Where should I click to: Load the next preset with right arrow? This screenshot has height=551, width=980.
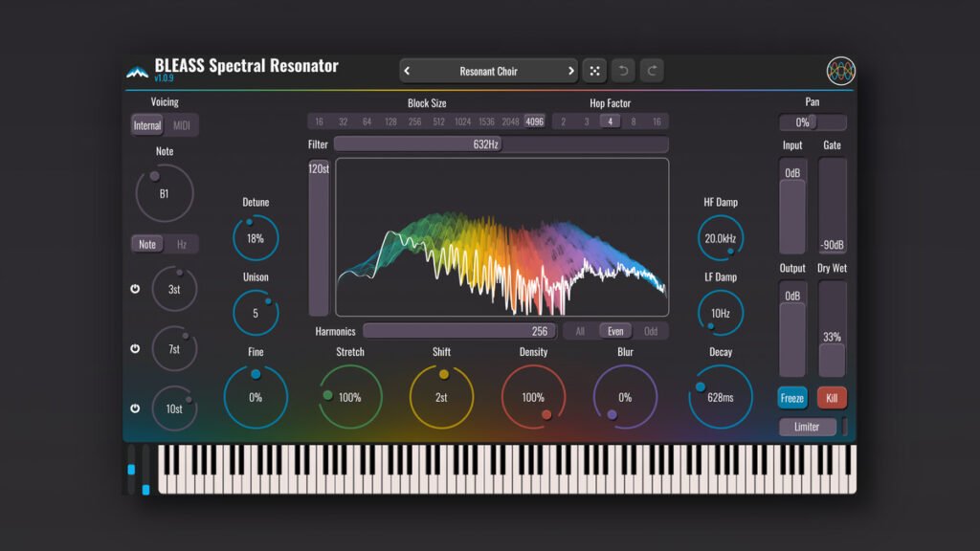(570, 71)
